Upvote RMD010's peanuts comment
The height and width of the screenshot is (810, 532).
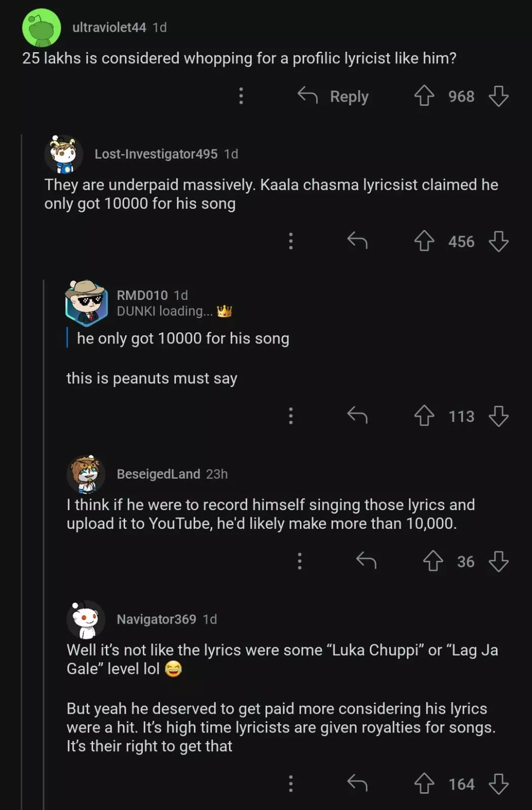click(x=424, y=416)
